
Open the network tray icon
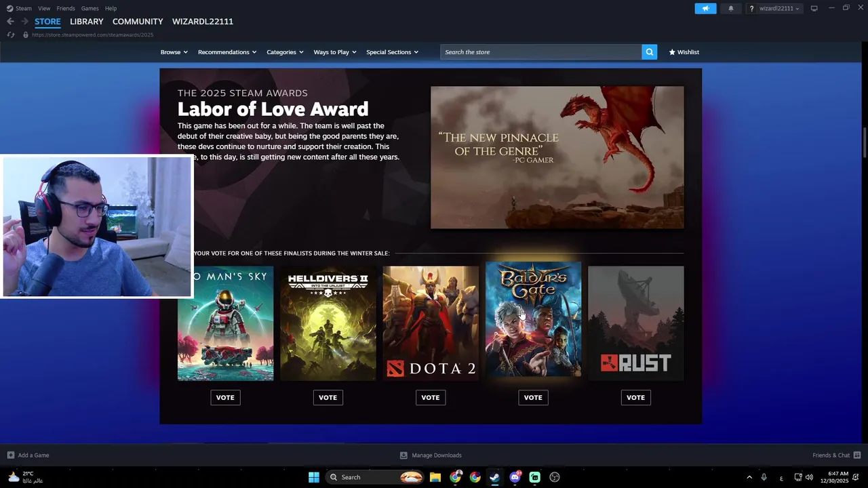coord(797,477)
